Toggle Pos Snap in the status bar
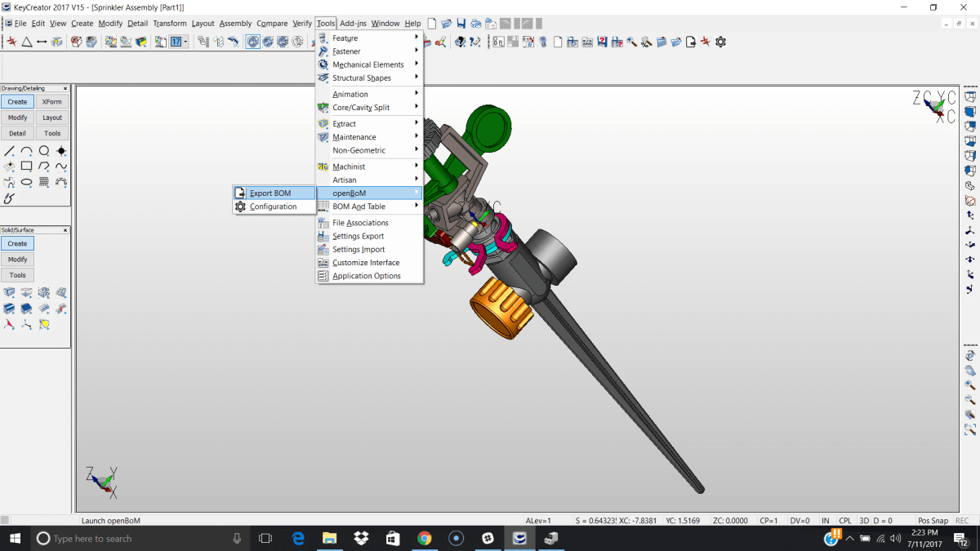980x551 pixels. pos(933,521)
